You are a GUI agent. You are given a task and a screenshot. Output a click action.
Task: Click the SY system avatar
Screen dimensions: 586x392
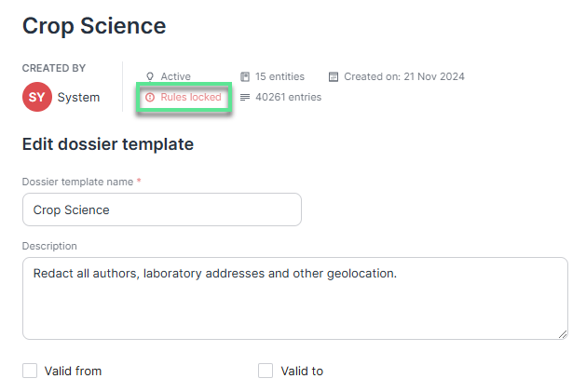tap(37, 97)
